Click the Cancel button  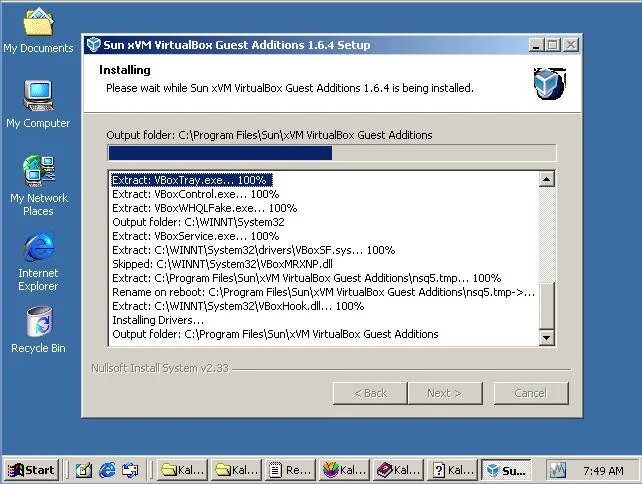pos(531,394)
